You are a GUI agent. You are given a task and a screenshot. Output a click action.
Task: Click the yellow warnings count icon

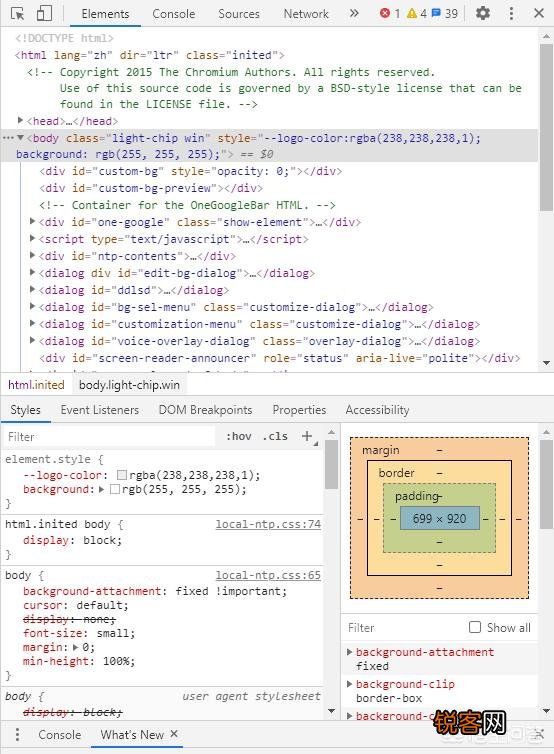click(412, 13)
